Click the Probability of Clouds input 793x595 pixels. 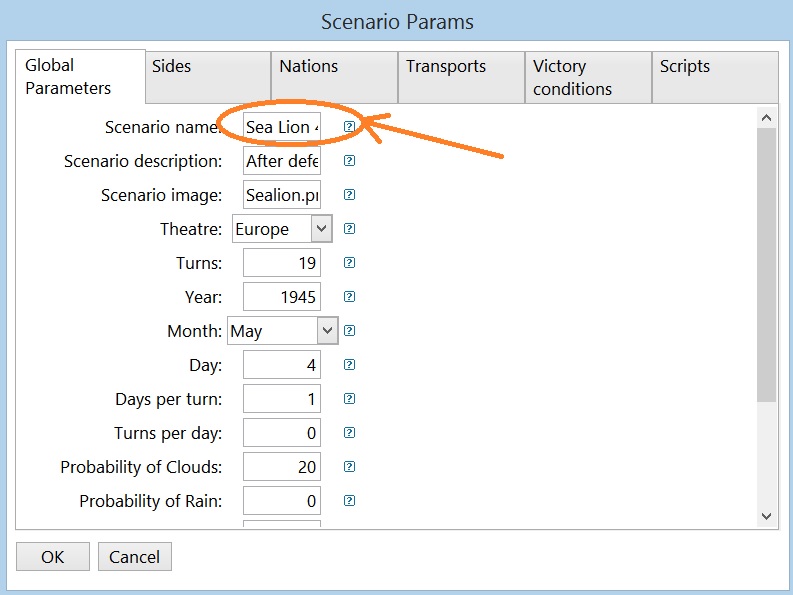click(x=282, y=466)
